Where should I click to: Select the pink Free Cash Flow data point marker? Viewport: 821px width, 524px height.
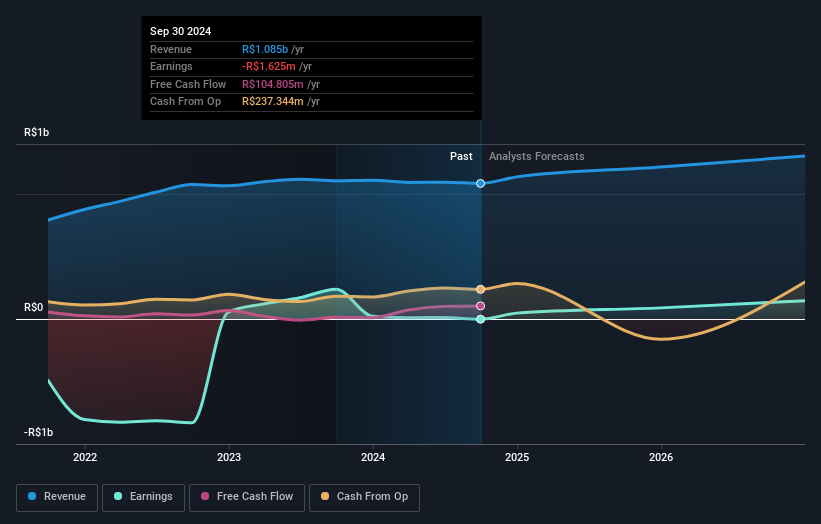pos(480,306)
